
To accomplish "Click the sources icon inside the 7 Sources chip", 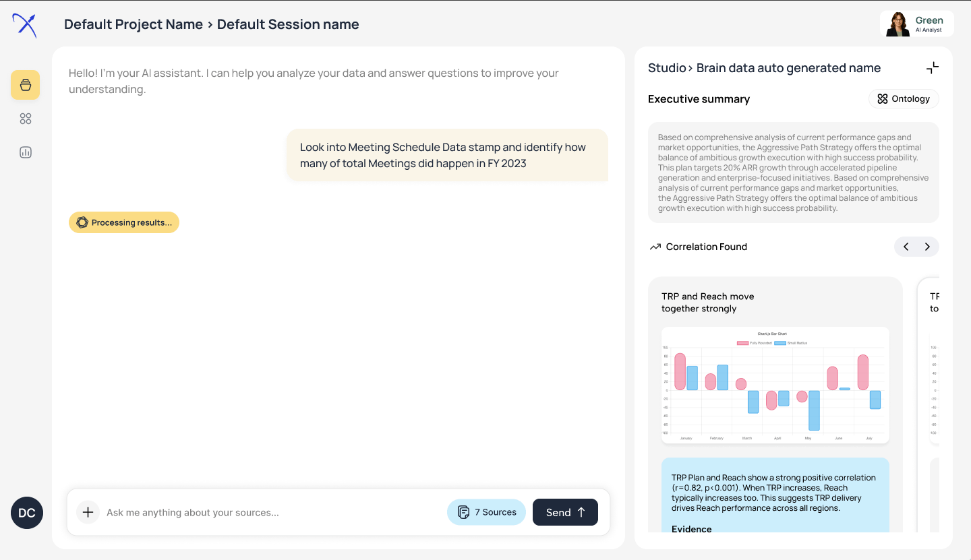I will click(463, 512).
